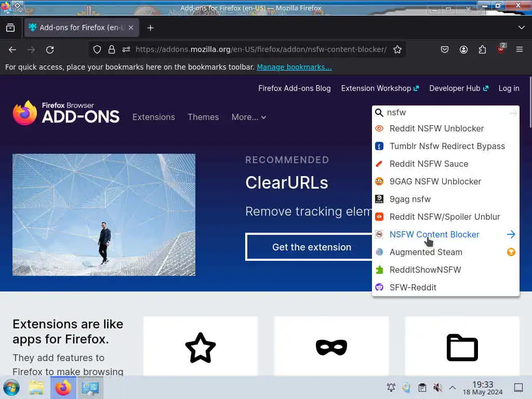
Task: Open the Firefox account icon
Action: click(x=463, y=49)
